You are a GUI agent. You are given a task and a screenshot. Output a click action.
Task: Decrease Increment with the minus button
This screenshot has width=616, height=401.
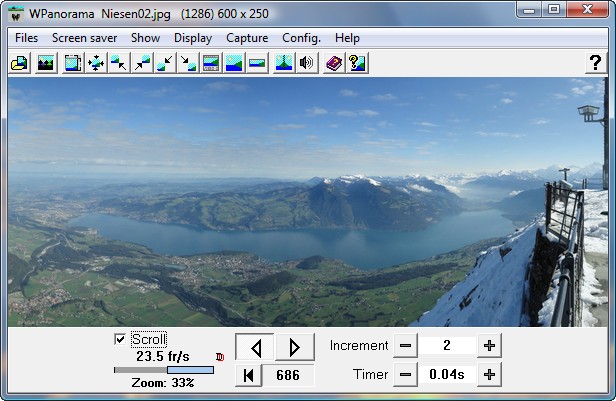pos(405,346)
